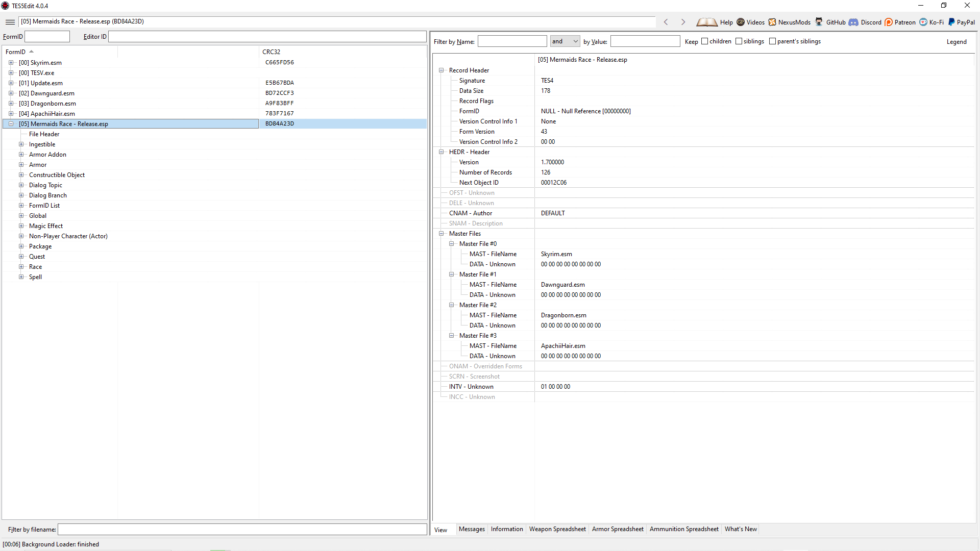Select the Next Object ID row
The image size is (980, 551).
coord(704,183)
